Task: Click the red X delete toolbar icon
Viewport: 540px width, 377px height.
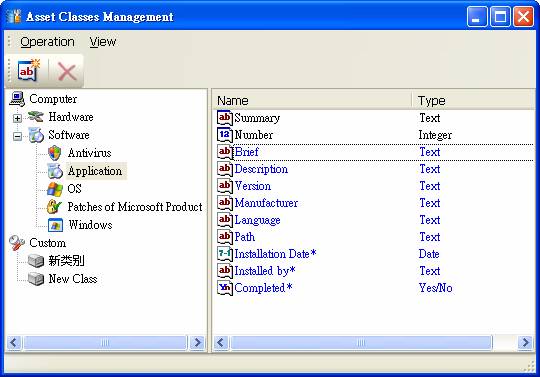Action: coord(67,72)
